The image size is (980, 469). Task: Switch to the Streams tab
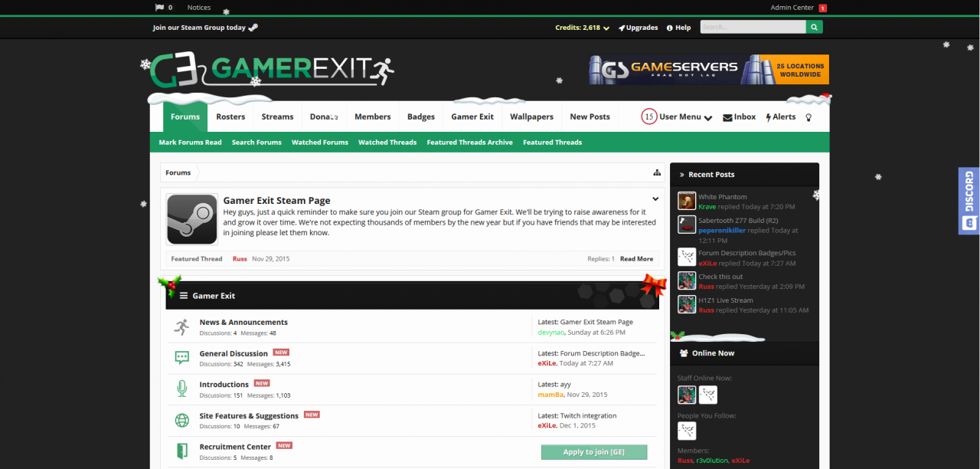pyautogui.click(x=277, y=116)
